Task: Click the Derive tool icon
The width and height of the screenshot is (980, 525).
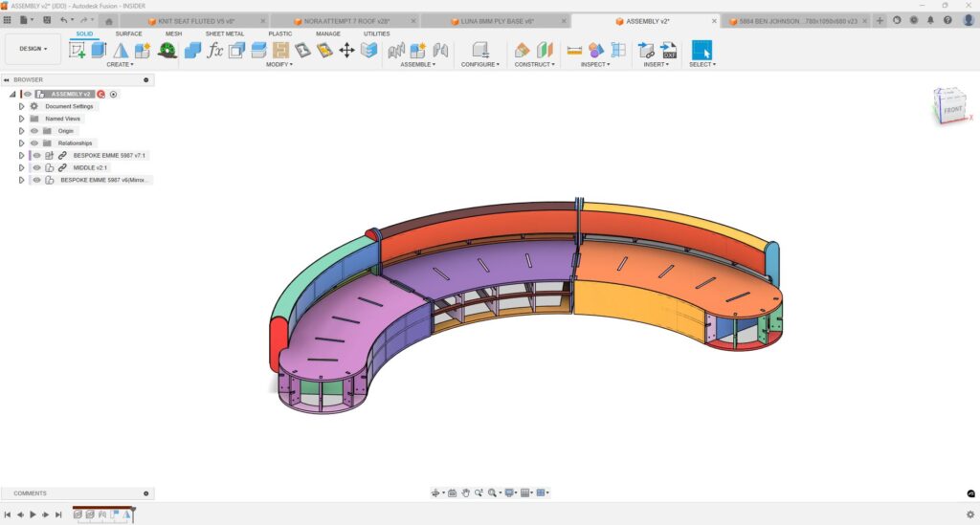Action: tap(143, 50)
